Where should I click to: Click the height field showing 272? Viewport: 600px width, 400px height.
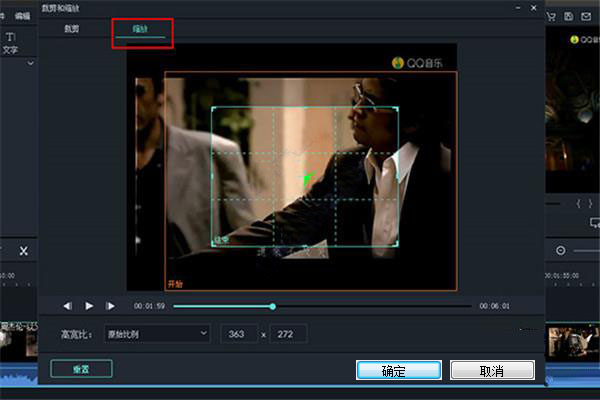click(x=288, y=334)
